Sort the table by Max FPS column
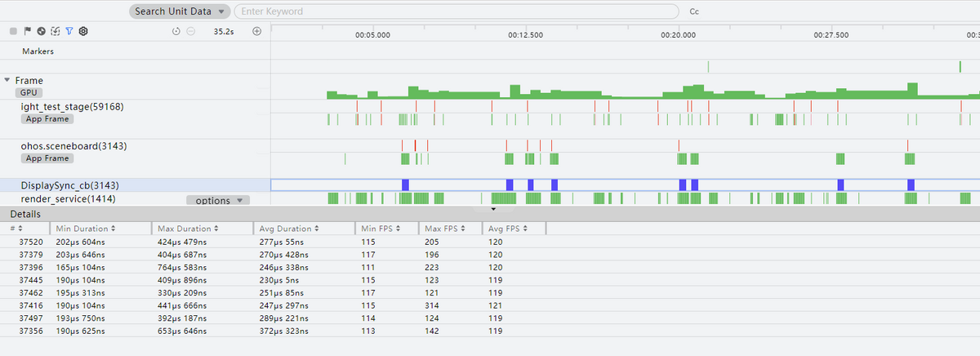980x356 pixels. click(x=443, y=229)
